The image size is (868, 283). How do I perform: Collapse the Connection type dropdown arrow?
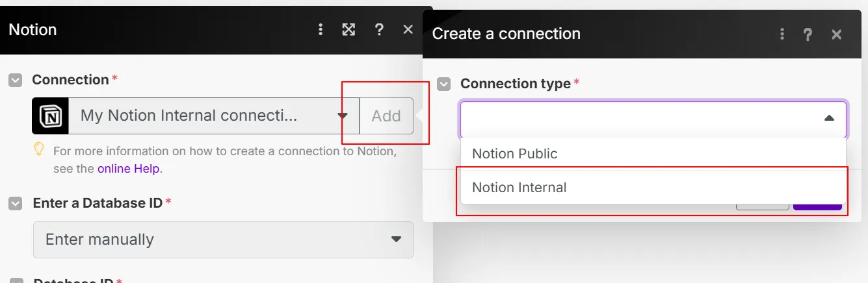tap(829, 118)
